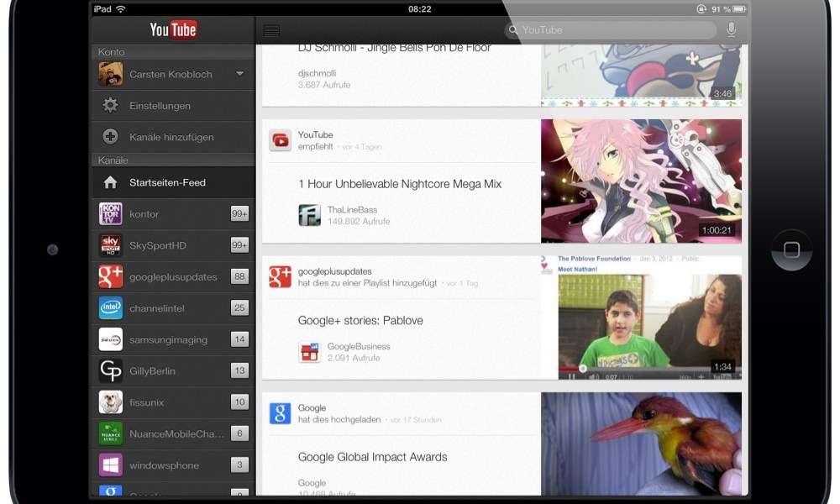This screenshot has height=504, width=840.
Task: Play the Pablove Foundation video thumbnail 1:34
Action: coord(641,318)
